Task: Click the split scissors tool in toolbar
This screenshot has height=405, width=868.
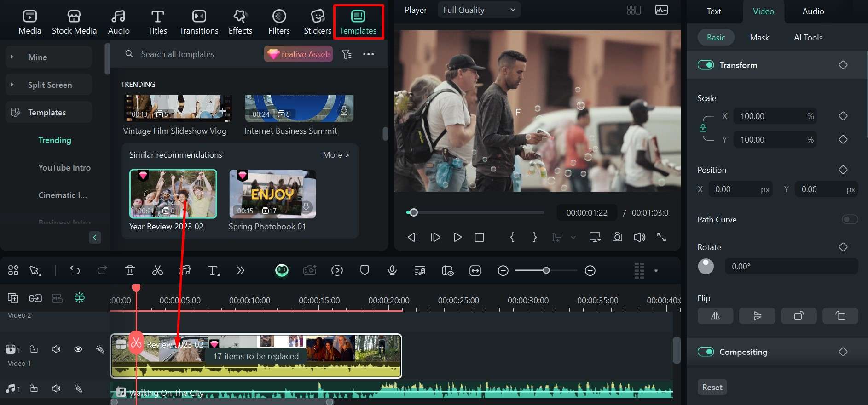Action: 157,270
